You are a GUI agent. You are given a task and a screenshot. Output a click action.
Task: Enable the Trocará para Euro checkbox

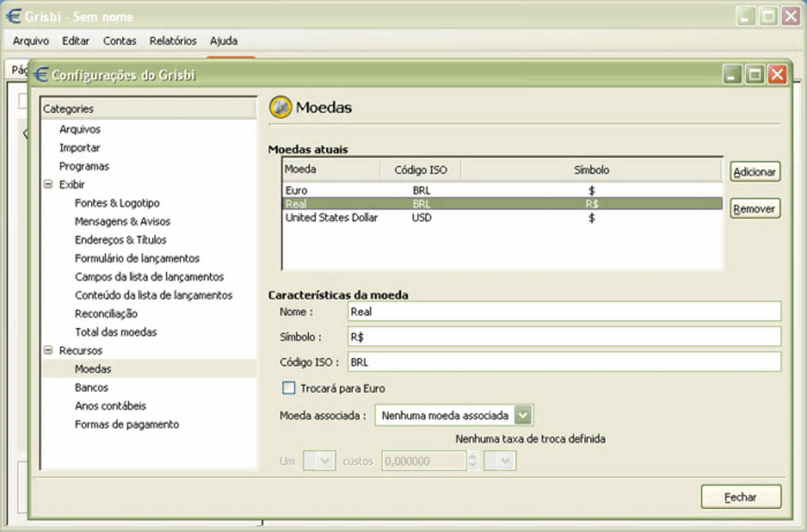289,388
